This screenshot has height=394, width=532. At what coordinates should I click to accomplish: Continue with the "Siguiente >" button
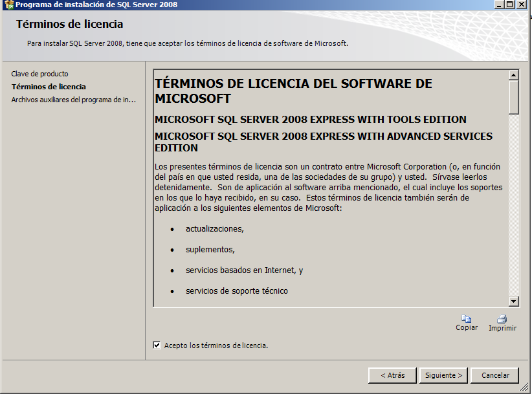[x=444, y=375]
